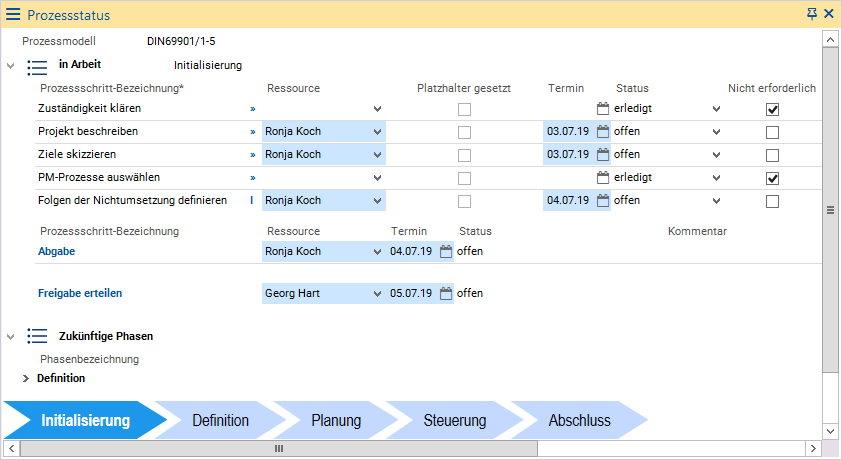
Task: Check 'Nicht erforderlich' for 'Ziele skizzieren'
Action: click(x=772, y=155)
